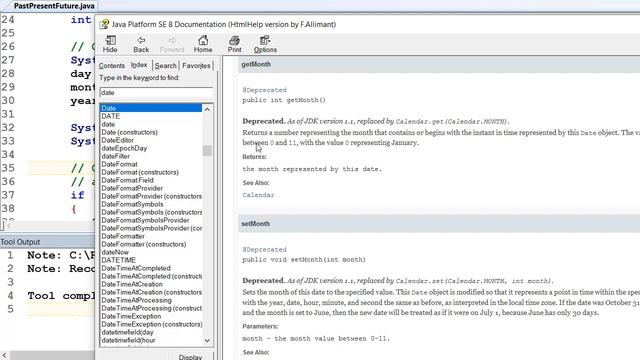Select 'DateTimeAtCompleted' index entry
640x360 pixels.
tap(136, 268)
